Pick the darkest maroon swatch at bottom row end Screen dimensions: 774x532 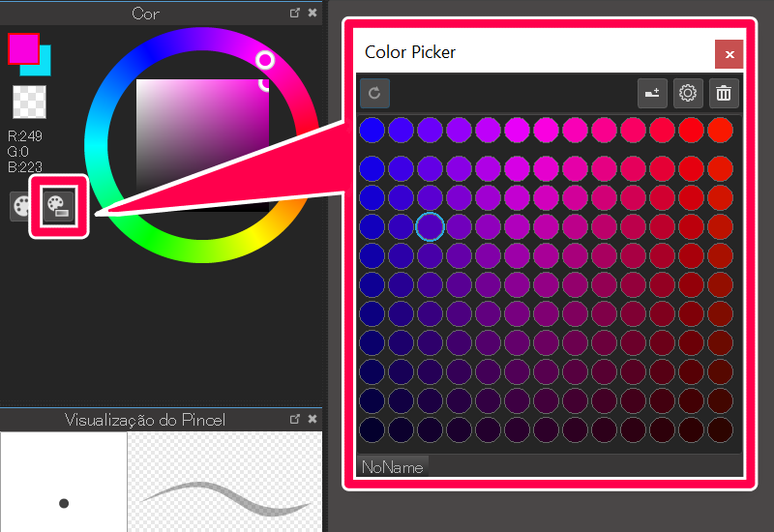(x=720, y=429)
